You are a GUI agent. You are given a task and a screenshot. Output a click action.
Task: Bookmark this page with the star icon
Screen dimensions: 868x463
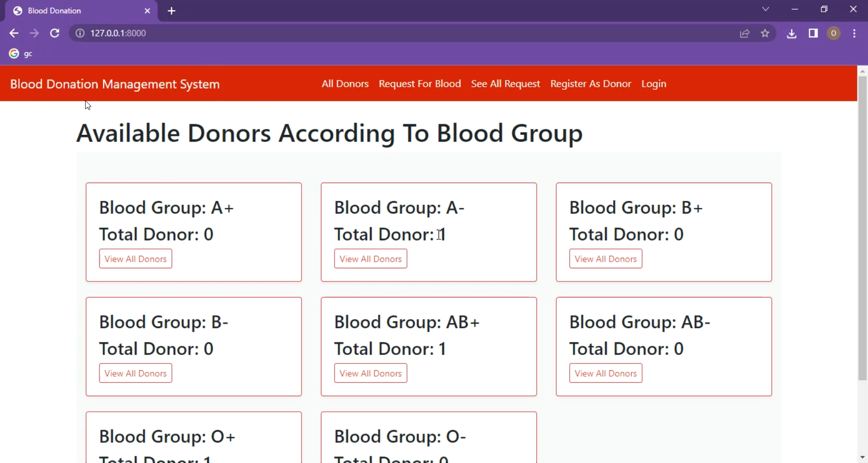pos(765,33)
